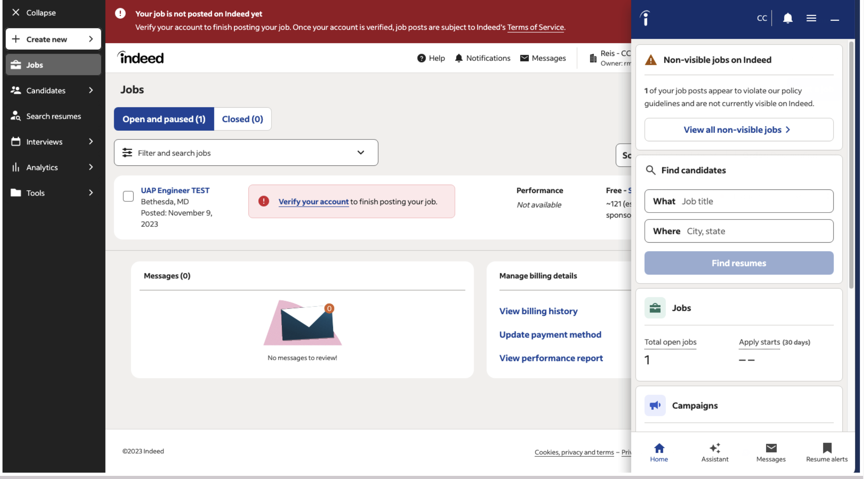Select the Home tab in extension panel
Screen dimensions: 868x479
(x=659, y=452)
